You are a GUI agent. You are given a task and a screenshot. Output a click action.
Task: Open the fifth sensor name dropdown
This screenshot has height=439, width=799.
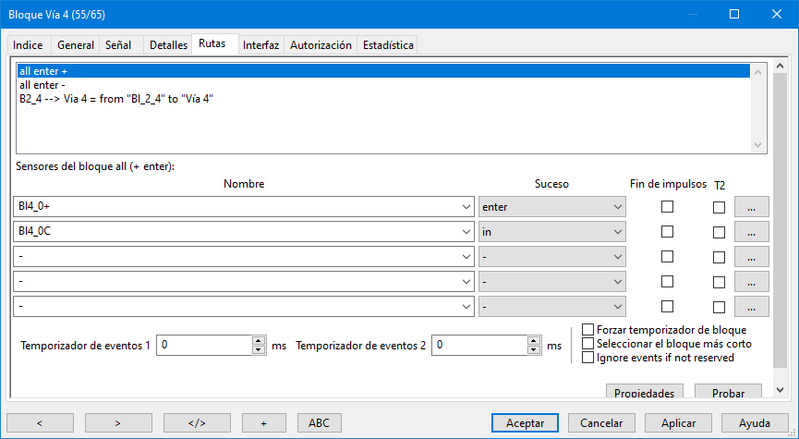point(466,307)
